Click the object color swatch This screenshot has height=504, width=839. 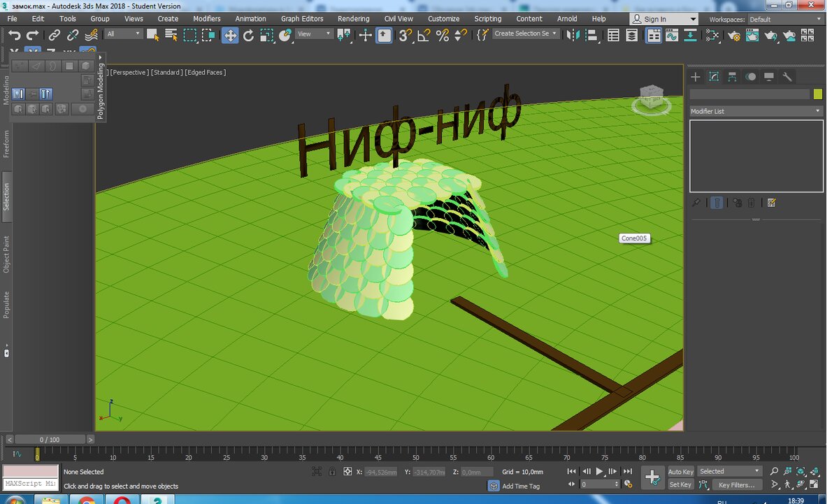818,94
